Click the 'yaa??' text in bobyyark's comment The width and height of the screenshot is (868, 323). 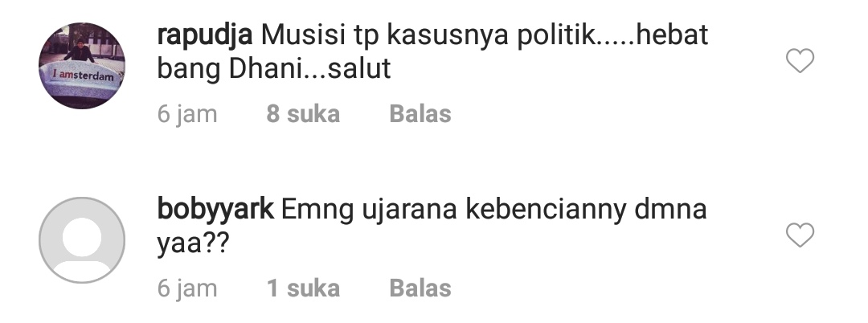(x=193, y=244)
